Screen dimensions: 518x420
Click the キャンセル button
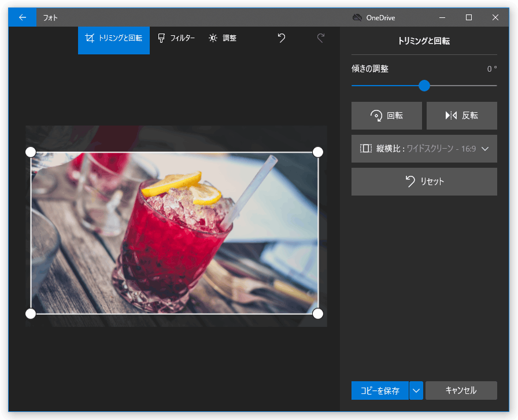(x=461, y=390)
